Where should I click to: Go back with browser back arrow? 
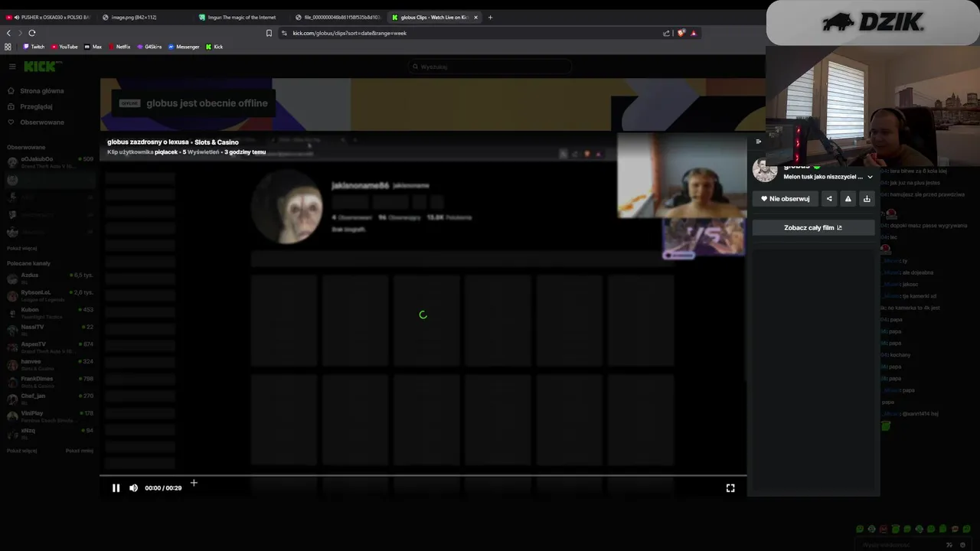(8, 33)
